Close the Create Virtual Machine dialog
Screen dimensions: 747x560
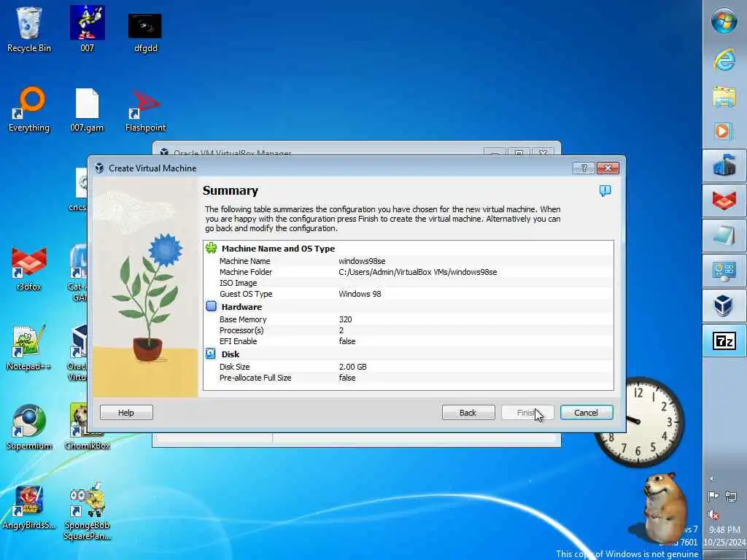click(608, 168)
